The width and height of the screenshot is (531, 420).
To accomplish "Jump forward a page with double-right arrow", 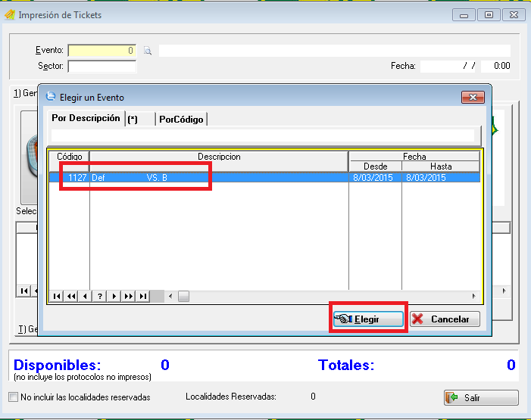I will tap(129, 296).
